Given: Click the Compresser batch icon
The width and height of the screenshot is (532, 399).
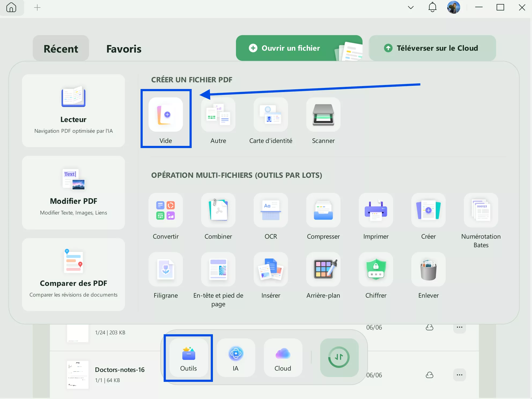Looking at the screenshot, I should pyautogui.click(x=323, y=210).
